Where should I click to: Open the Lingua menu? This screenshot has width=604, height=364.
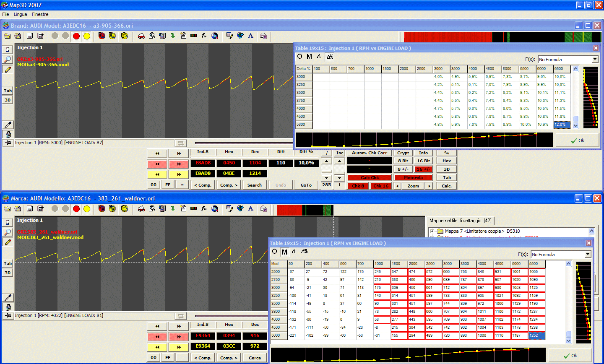pos(20,14)
